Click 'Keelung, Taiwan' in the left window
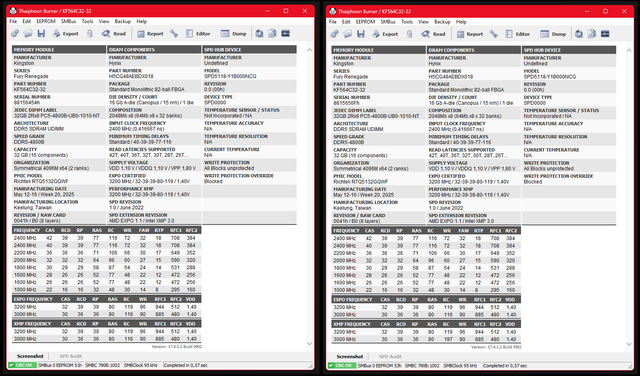Screen dimensions: 640x376 pos(33,207)
